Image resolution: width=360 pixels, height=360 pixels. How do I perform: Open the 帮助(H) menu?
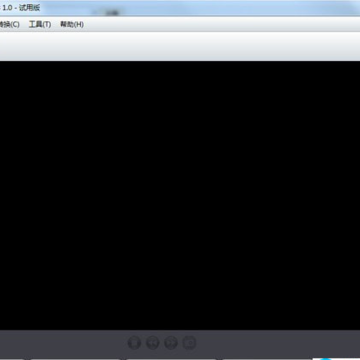point(71,24)
